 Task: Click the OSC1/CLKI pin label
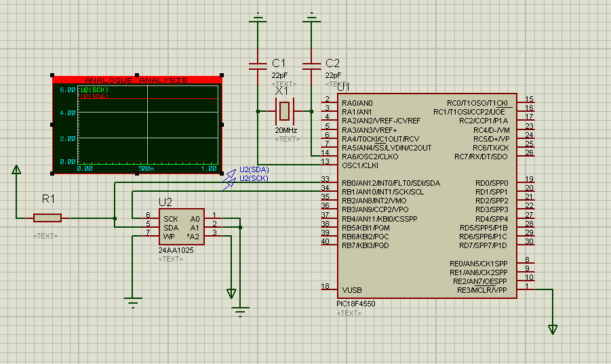361,166
